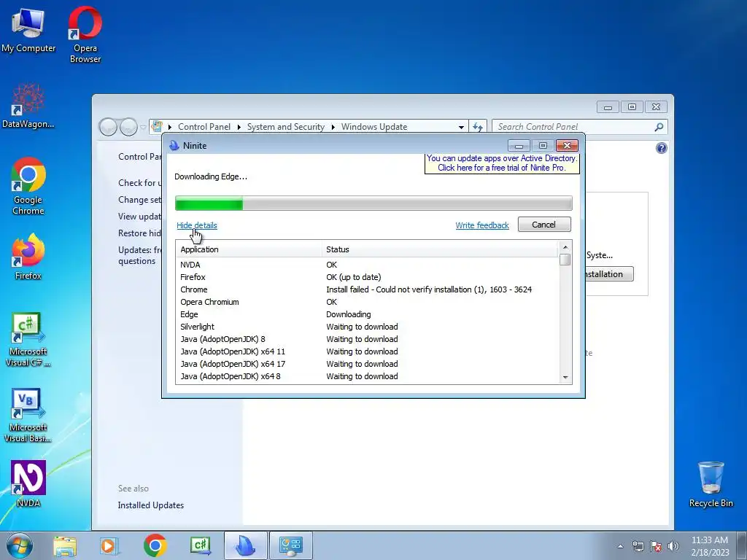Refresh the Control Panel address bar
The image size is (747, 560).
point(478,127)
